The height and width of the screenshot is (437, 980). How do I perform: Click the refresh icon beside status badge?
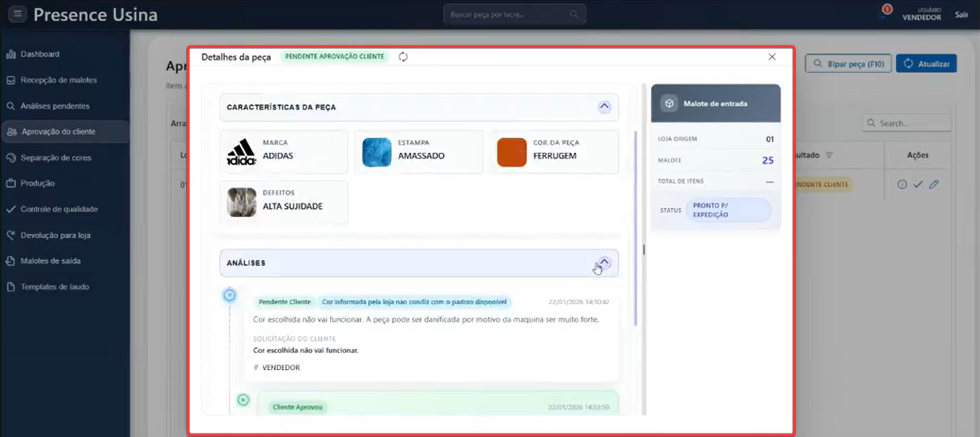[403, 57]
